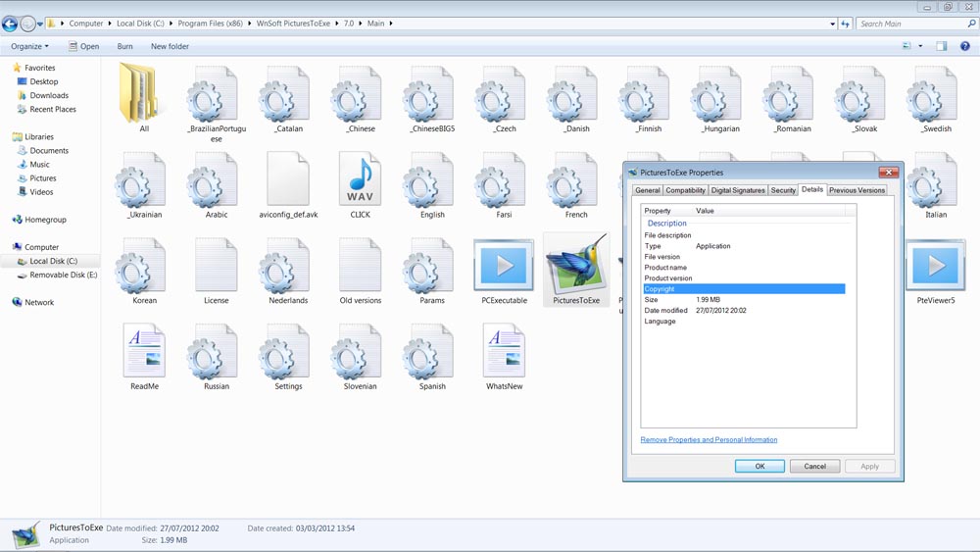Viewport: 980px width, 552px height.
Task: Switch to the General tab
Action: (647, 190)
